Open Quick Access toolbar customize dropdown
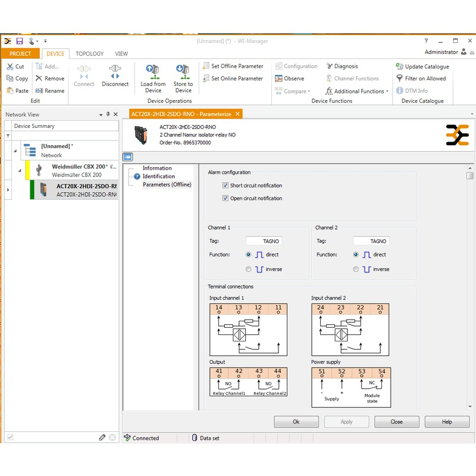This screenshot has width=476, height=476. (x=45, y=40)
